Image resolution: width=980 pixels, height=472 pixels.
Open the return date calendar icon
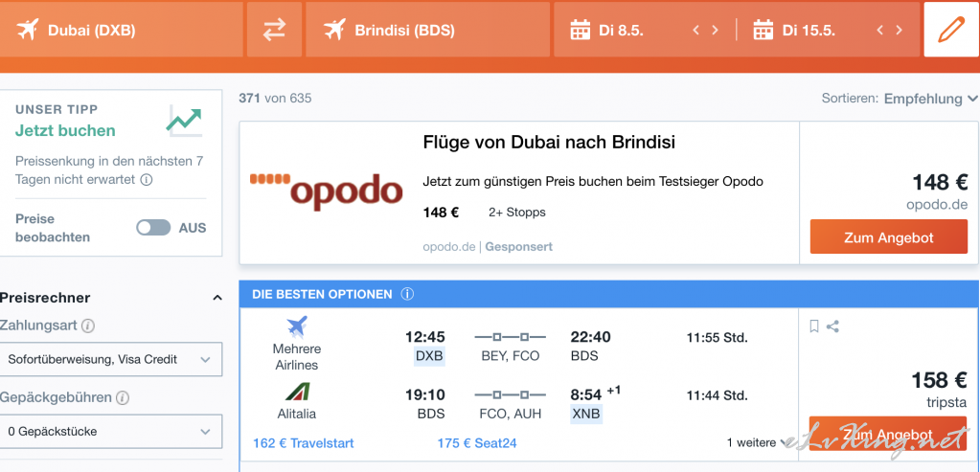[763, 30]
